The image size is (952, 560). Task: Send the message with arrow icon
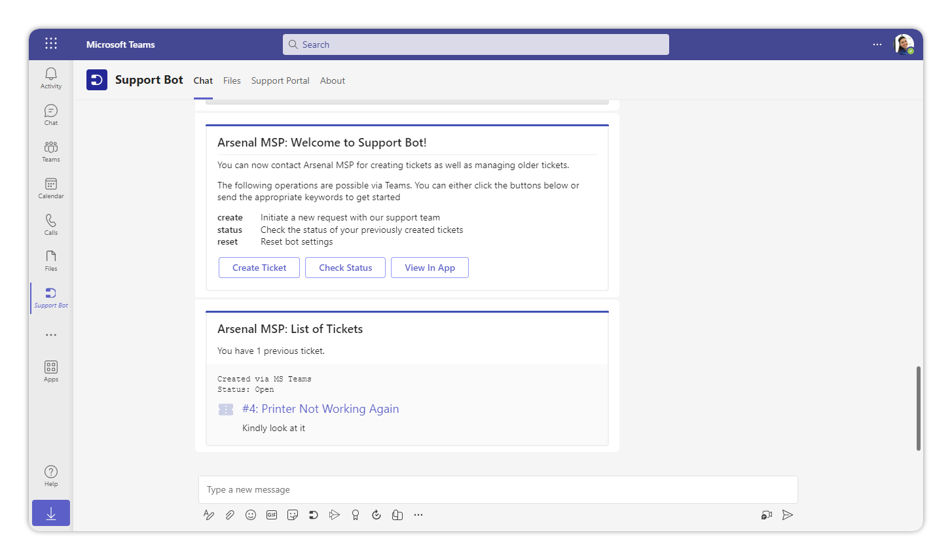point(788,515)
